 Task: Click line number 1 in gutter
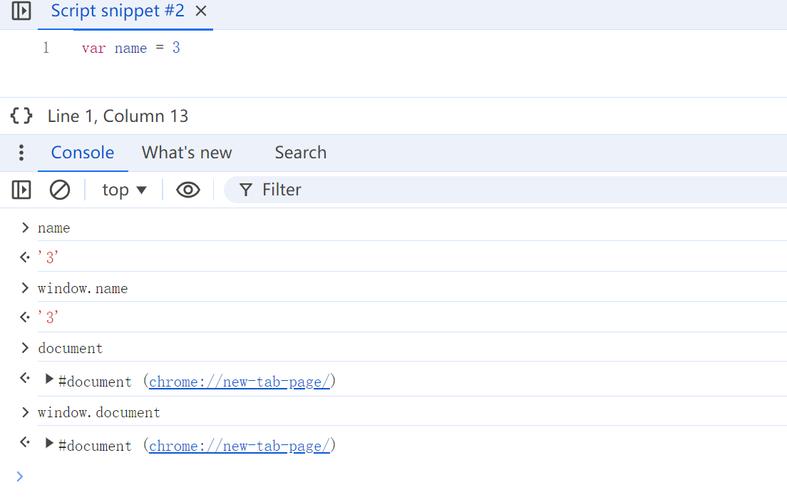(46, 48)
